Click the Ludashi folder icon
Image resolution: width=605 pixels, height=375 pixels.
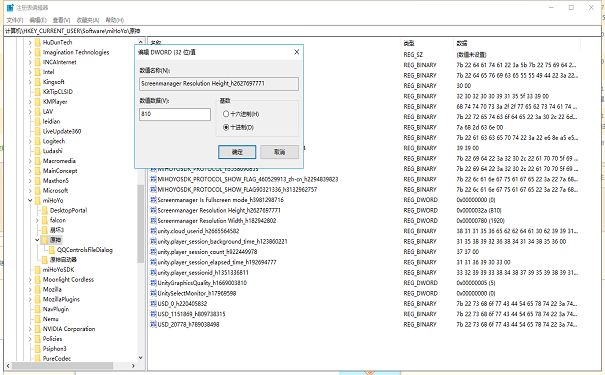[x=37, y=151]
